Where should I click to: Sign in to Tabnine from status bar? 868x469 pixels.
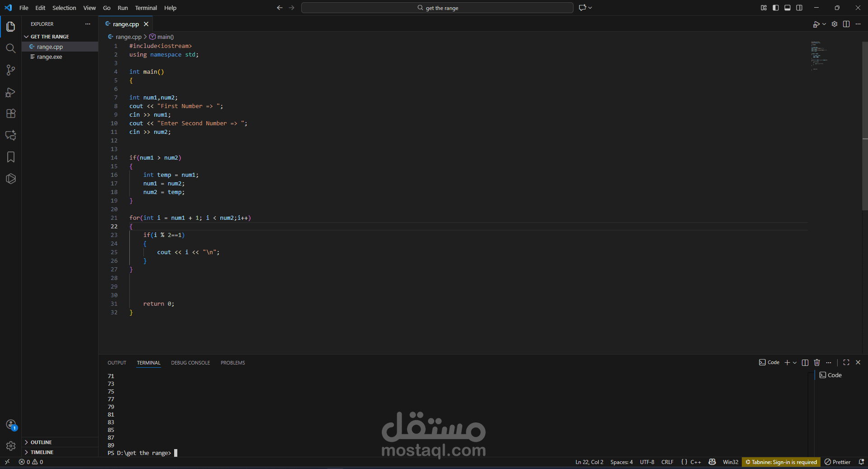click(x=781, y=462)
